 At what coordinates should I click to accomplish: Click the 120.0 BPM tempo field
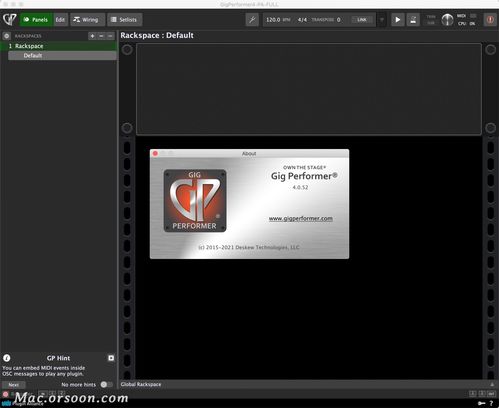pyautogui.click(x=278, y=20)
